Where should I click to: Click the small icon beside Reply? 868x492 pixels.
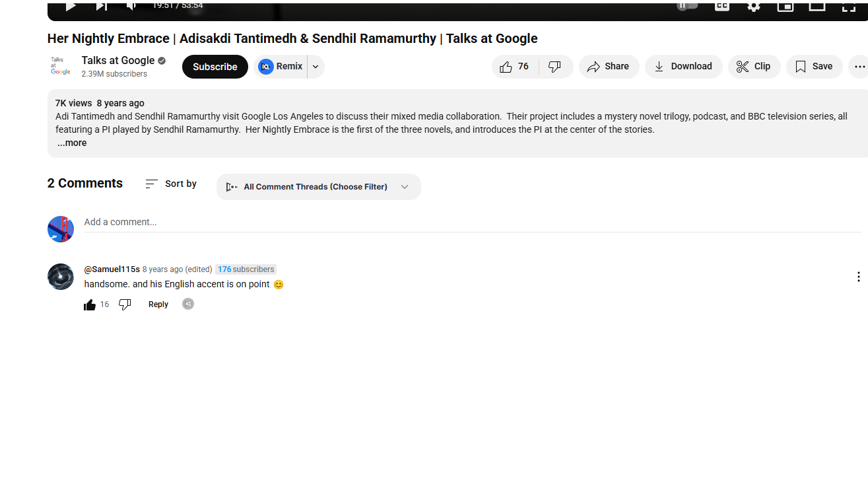[x=188, y=304]
